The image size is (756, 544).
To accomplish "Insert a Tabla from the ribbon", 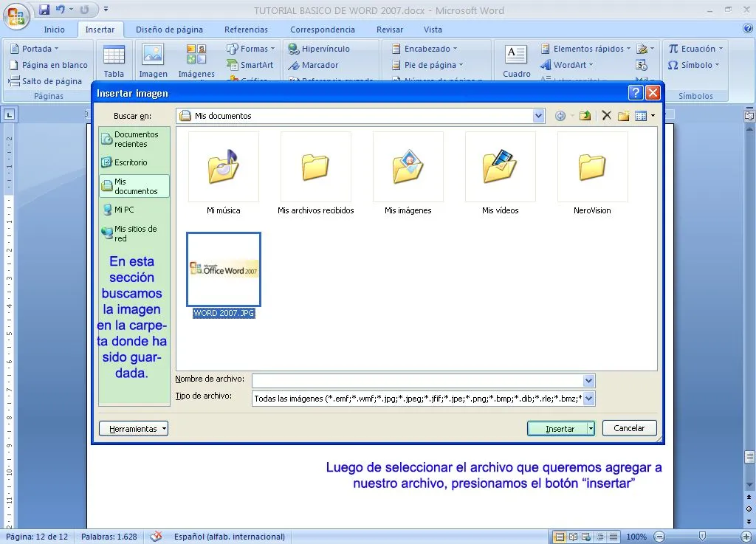I will (x=114, y=61).
